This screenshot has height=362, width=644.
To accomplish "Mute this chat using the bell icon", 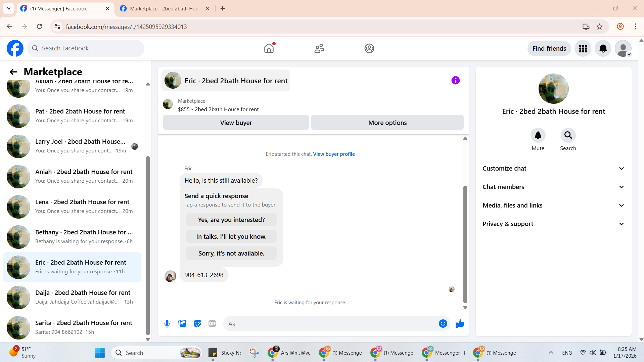I will (x=538, y=135).
